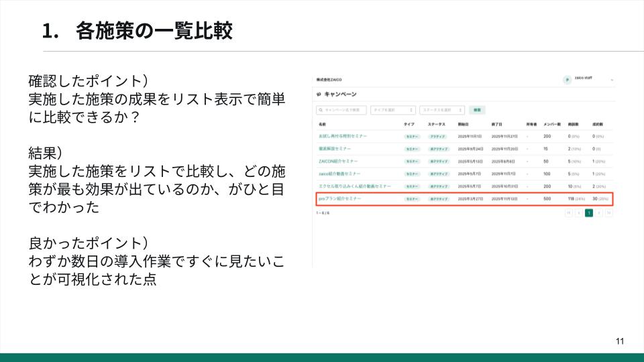Select page 1 in pagination
The height and width of the screenshot is (362, 644).
point(588,213)
